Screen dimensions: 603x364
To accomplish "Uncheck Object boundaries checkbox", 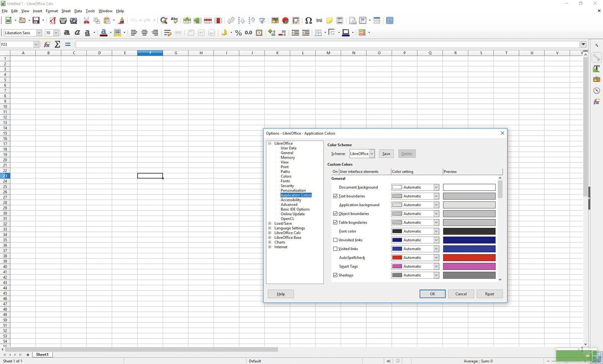I will coord(335,214).
